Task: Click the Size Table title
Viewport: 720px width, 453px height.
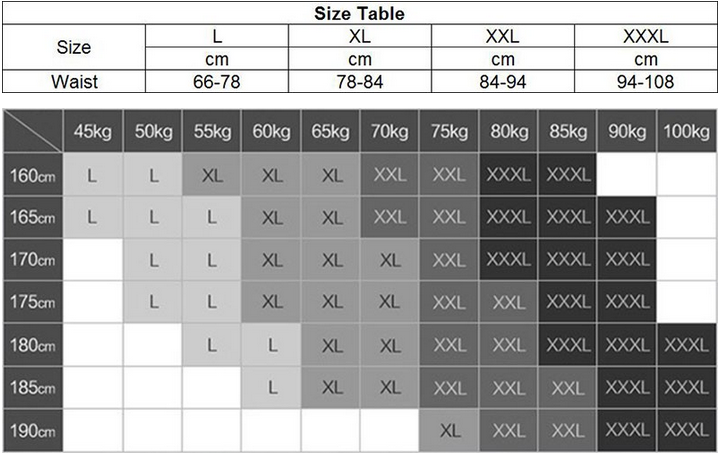Action: pos(359,13)
